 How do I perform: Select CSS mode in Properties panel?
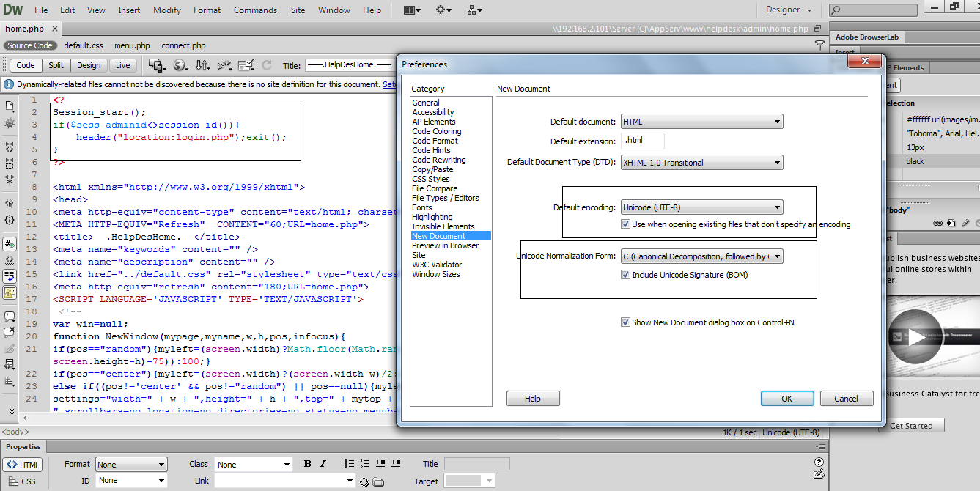pos(23,481)
